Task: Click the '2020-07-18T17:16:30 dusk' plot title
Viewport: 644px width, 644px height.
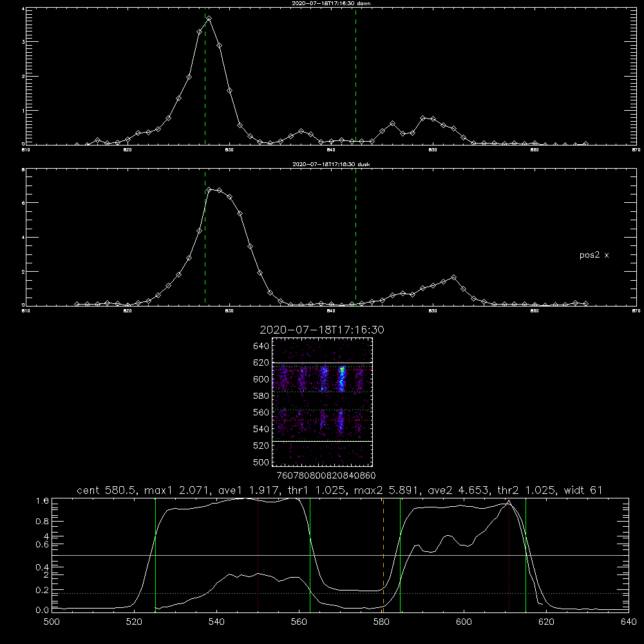Action: coord(332,164)
